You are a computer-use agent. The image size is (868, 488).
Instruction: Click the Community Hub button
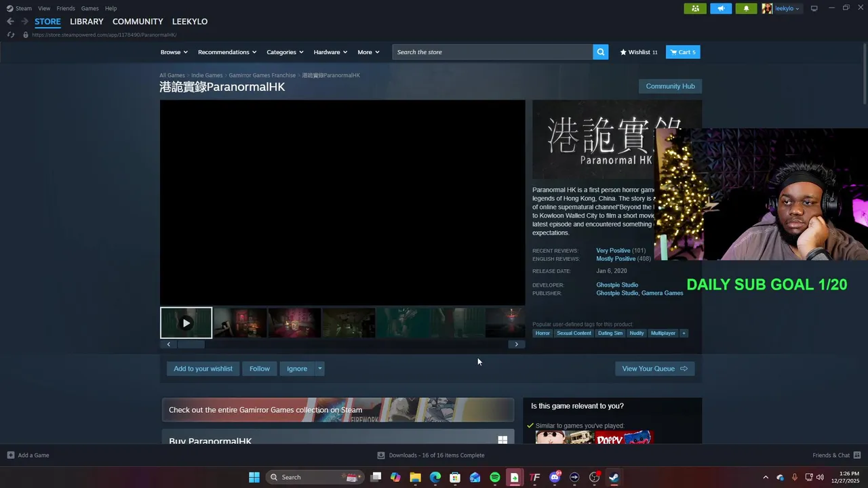click(670, 86)
